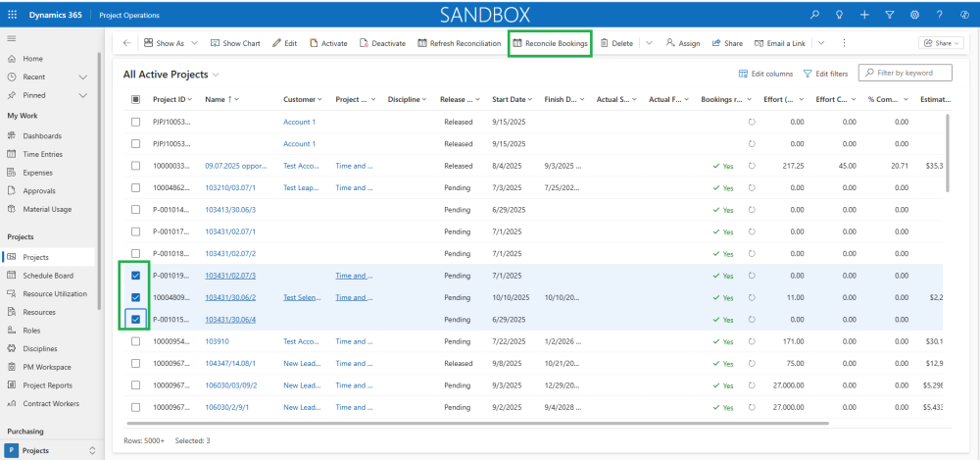Check the row for project 103910
The height and width of the screenshot is (460, 980).
pyautogui.click(x=135, y=341)
